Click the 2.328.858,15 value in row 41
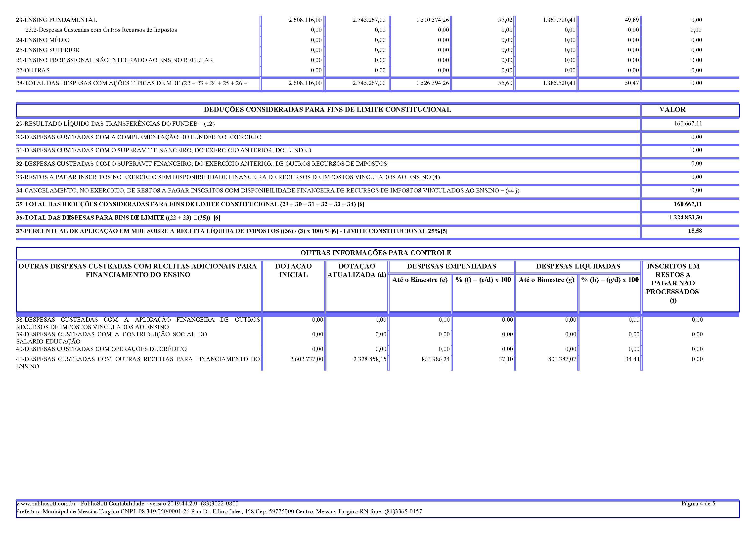The width and height of the screenshot is (756, 534). click(369, 359)
